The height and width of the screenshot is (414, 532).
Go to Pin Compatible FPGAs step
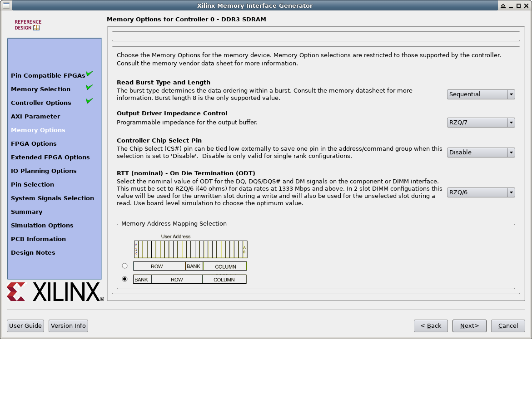48,76
